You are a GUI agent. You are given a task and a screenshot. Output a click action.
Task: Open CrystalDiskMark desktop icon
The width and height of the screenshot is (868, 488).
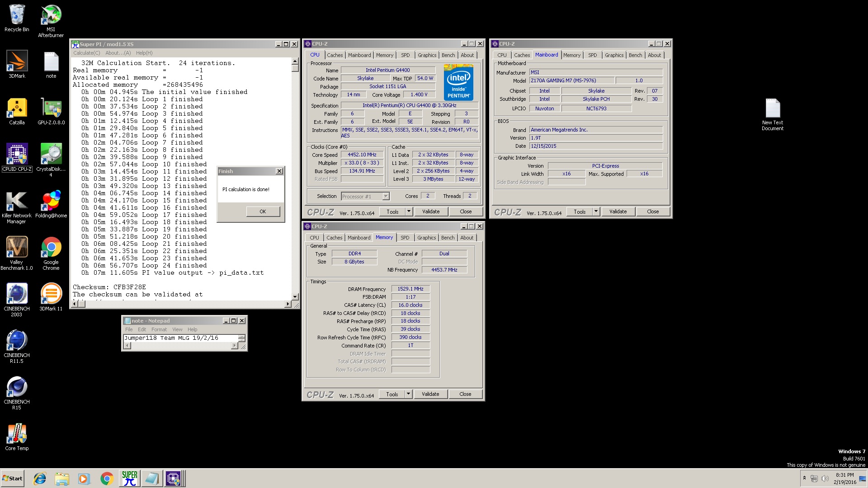[x=51, y=160]
